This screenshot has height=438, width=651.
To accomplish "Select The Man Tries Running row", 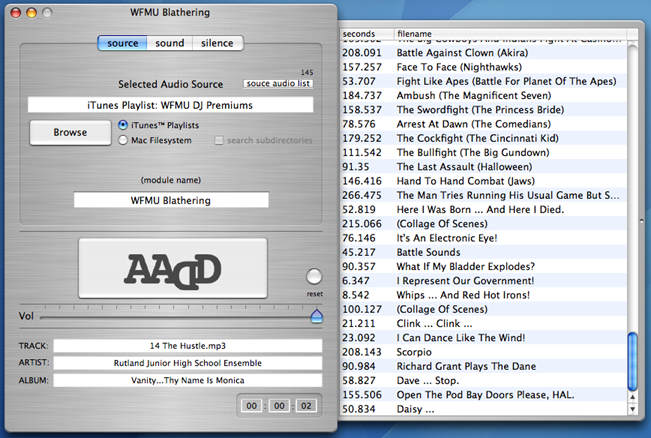I will pyautogui.click(x=483, y=195).
